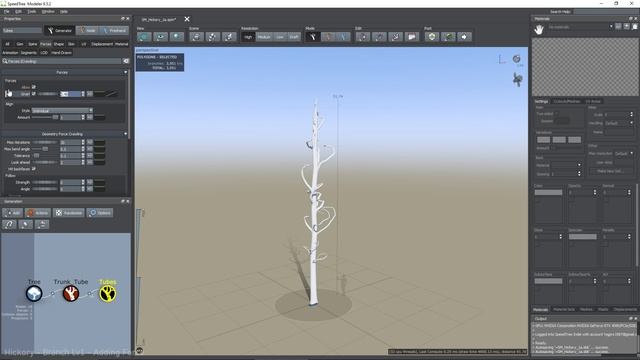The image size is (640, 360).
Task: Click second Post toolbar icon
Action: click(x=448, y=37)
